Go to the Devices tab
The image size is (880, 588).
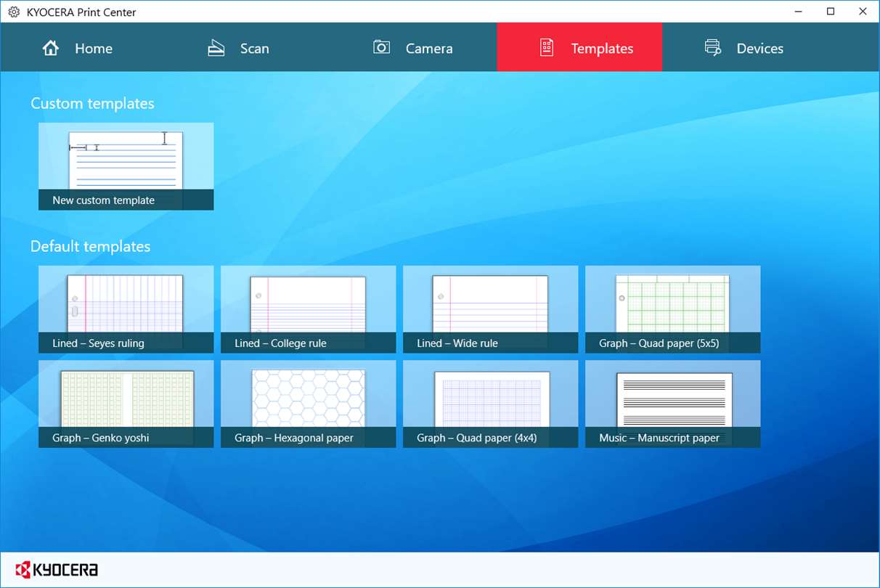(744, 47)
